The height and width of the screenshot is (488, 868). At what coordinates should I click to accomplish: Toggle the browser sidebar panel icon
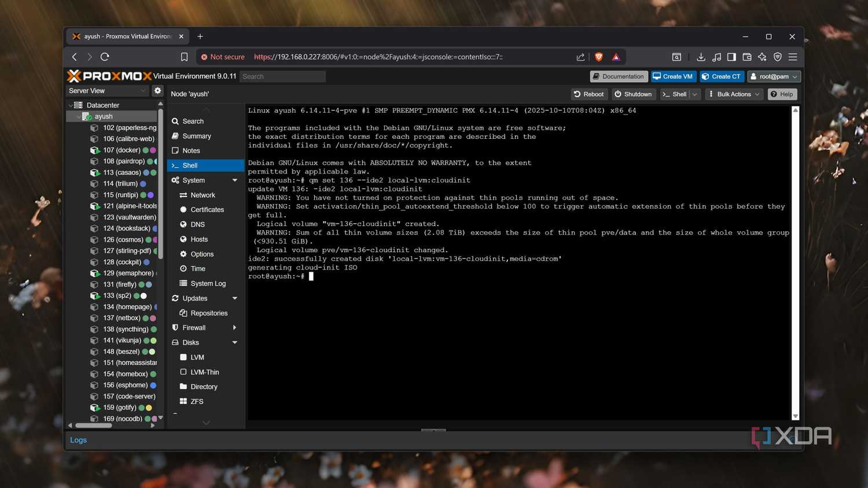coord(731,57)
